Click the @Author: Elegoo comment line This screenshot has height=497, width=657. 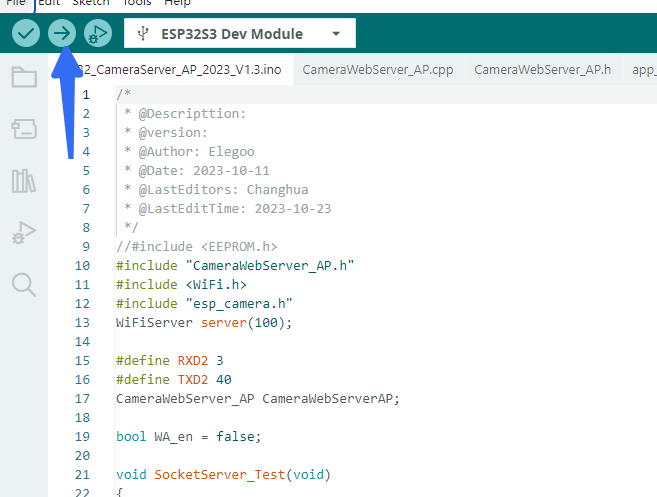189,152
